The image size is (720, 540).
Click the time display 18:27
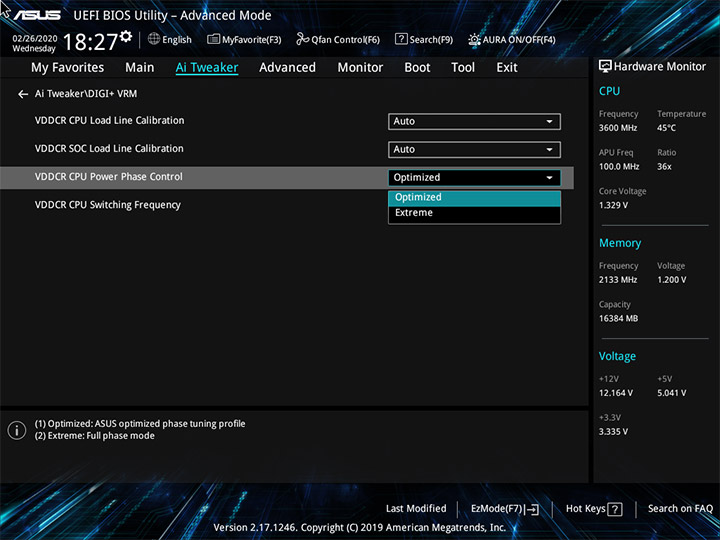90,42
